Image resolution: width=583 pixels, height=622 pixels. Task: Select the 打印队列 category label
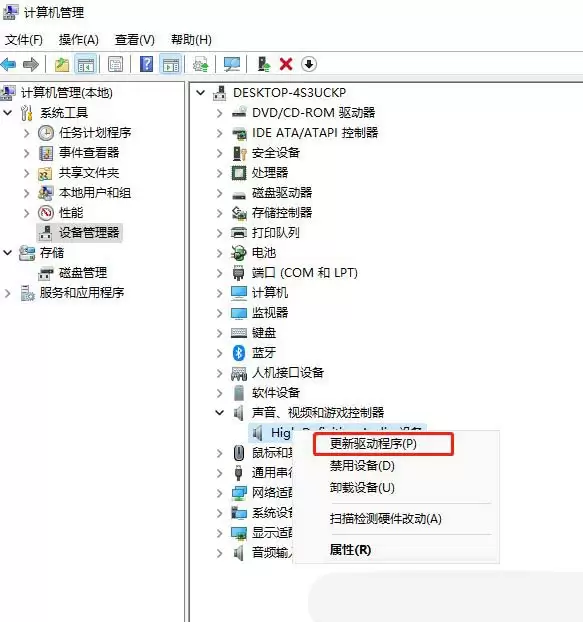tap(276, 233)
